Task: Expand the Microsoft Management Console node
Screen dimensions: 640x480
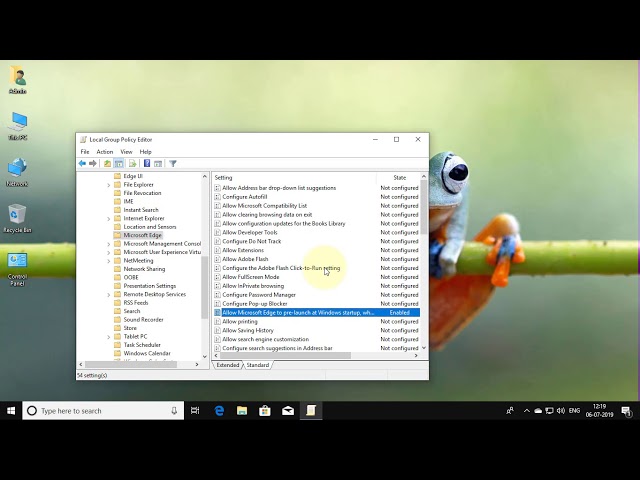Action: pos(109,244)
